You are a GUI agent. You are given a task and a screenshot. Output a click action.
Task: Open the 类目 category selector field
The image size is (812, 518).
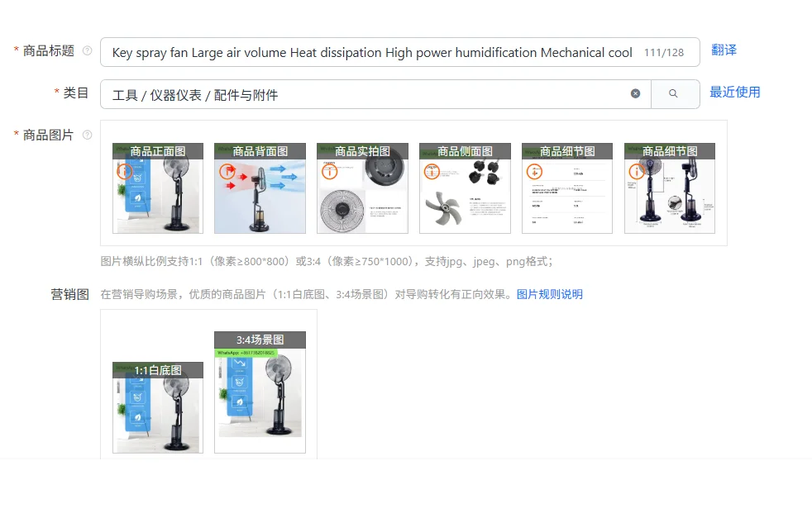coord(375,94)
